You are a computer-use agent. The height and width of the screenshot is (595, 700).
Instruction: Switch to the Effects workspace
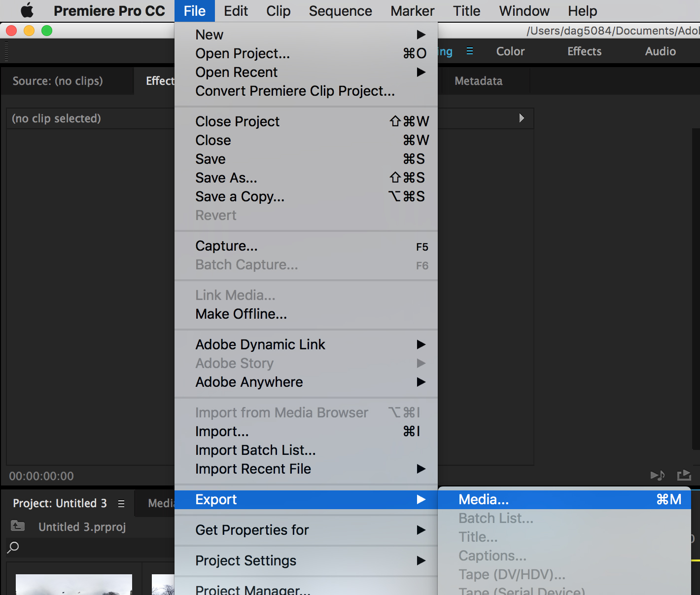point(584,51)
